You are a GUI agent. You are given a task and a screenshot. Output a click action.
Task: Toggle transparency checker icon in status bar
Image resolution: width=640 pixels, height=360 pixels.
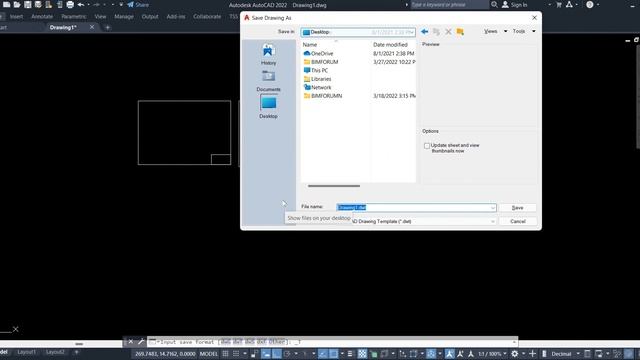362,354
